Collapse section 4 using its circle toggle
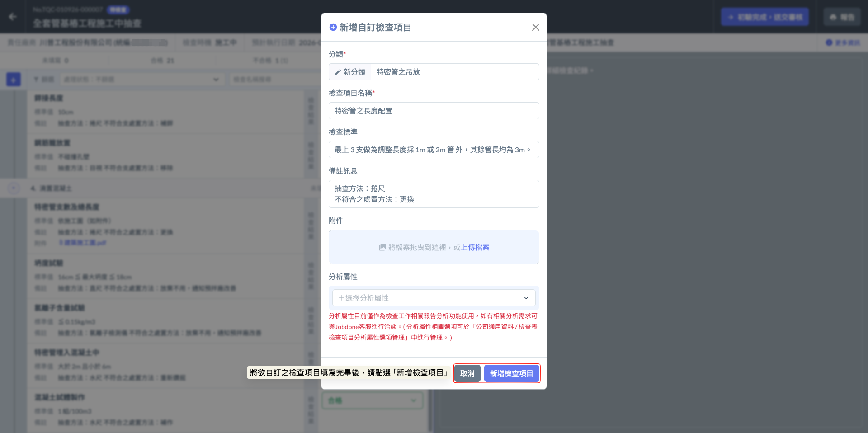The height and width of the screenshot is (433, 868). tap(14, 188)
